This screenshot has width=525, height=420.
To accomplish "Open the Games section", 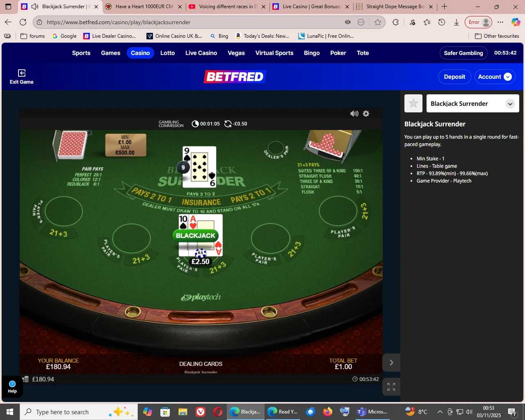I will click(111, 53).
